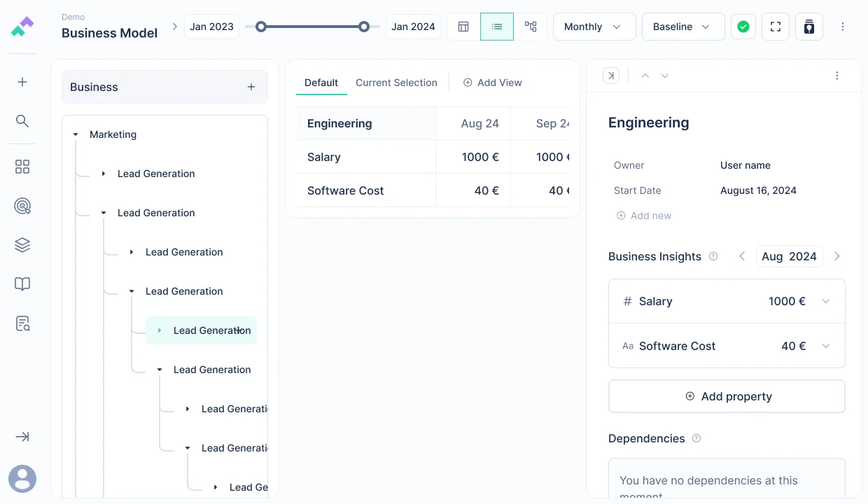The image size is (868, 504).
Task: Click Business Insights help icon
Action: [x=713, y=256]
